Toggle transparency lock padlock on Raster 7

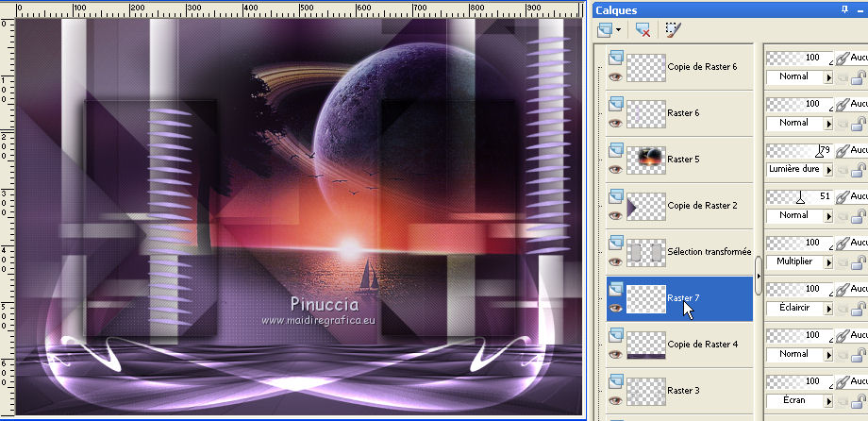tap(860, 309)
